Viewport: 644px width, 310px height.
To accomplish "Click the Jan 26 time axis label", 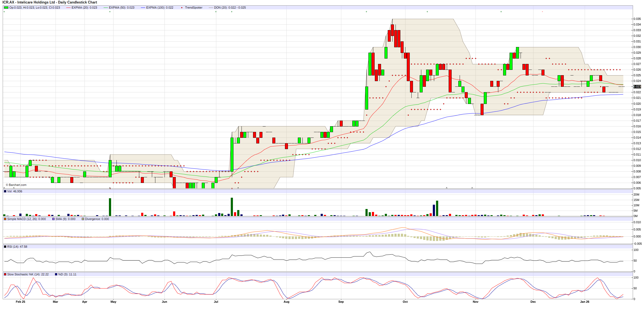I will coord(584,302).
